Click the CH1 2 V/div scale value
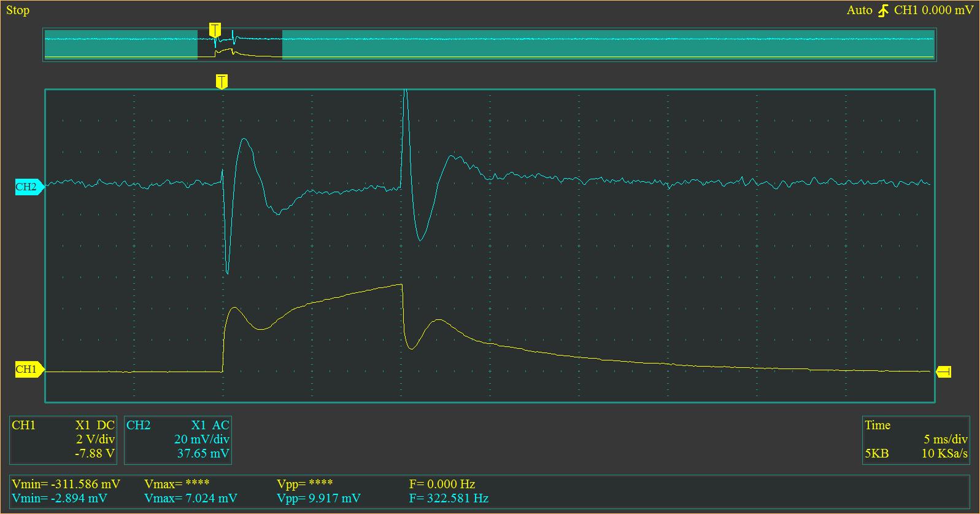 point(95,439)
